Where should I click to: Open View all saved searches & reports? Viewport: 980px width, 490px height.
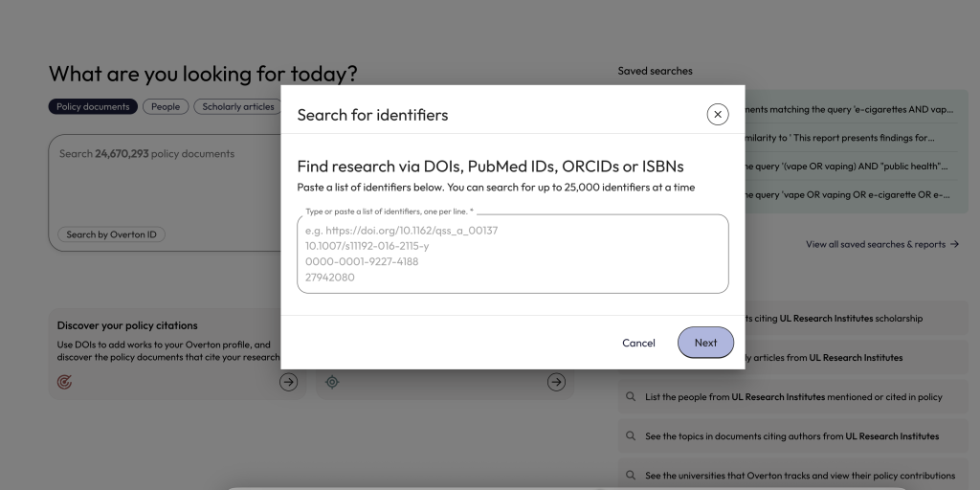(881, 245)
